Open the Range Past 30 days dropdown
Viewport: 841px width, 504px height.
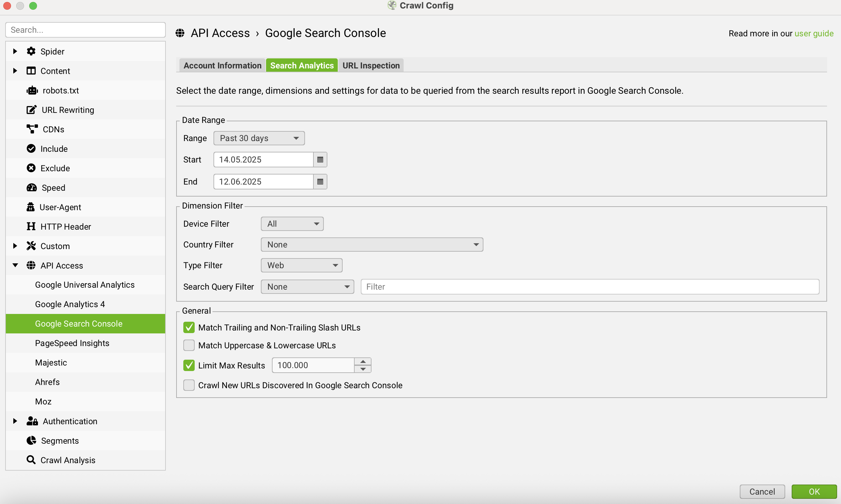point(259,138)
